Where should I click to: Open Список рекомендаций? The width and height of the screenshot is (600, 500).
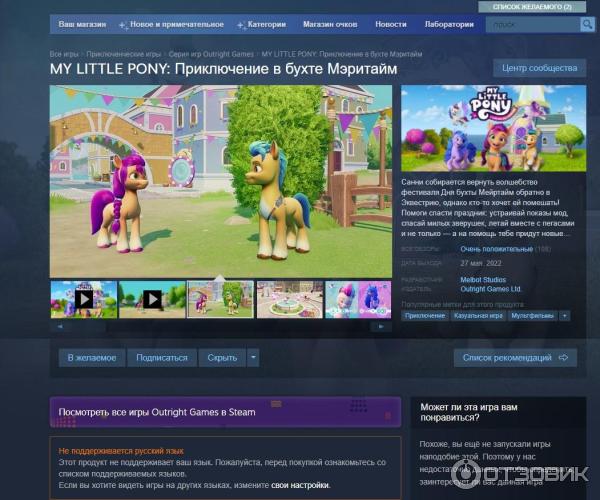point(515,357)
